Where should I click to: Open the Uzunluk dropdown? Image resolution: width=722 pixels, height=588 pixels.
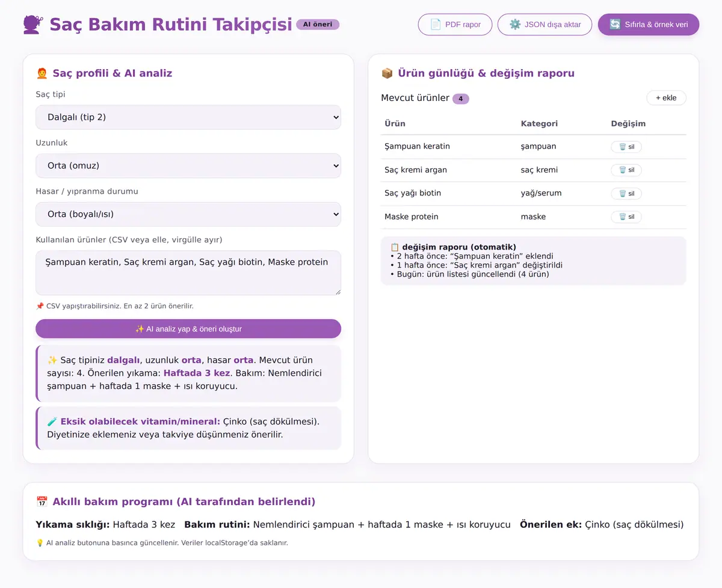pos(188,166)
